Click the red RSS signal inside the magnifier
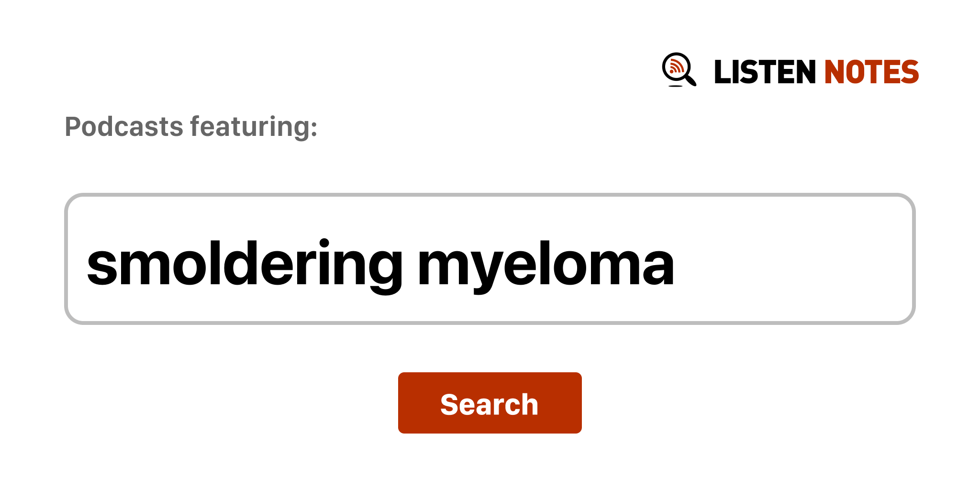The width and height of the screenshot is (980, 490). coord(676,67)
